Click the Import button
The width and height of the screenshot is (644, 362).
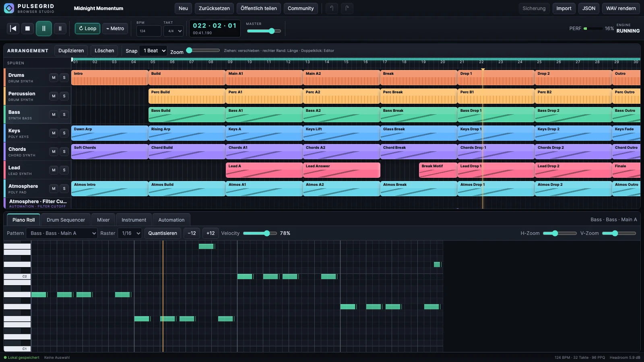pyautogui.click(x=563, y=8)
